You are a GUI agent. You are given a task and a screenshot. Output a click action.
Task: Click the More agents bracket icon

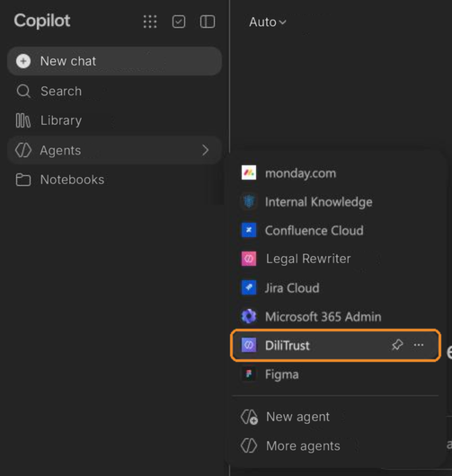pyautogui.click(x=249, y=445)
